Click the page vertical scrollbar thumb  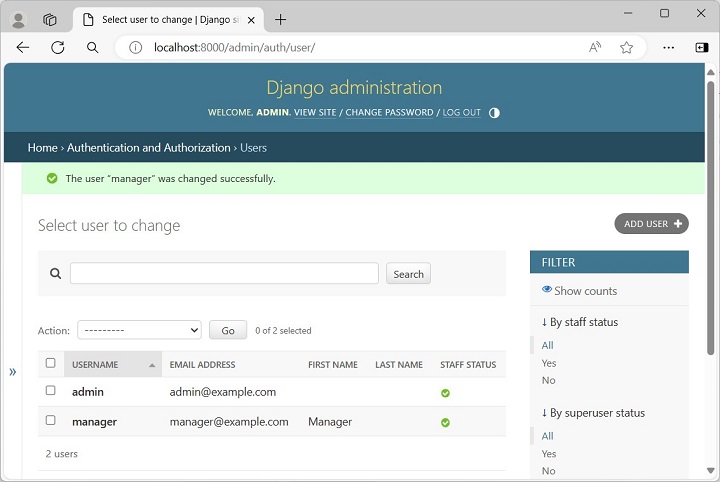coord(710,218)
